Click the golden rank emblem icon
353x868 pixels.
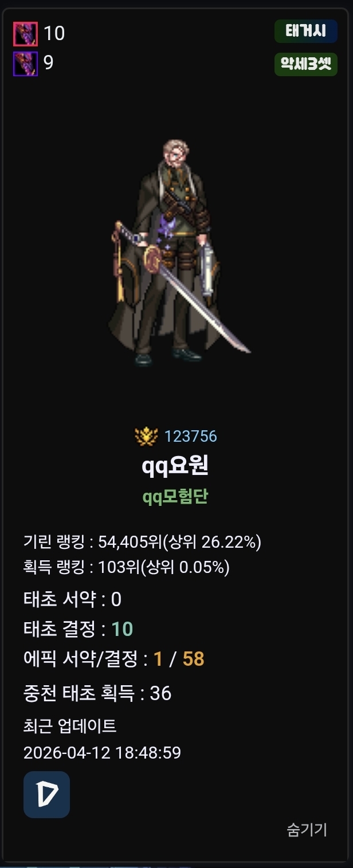point(147,437)
